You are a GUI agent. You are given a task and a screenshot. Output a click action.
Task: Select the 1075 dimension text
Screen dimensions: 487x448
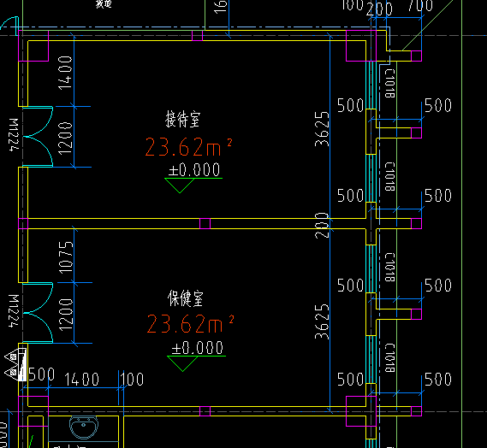click(x=66, y=257)
